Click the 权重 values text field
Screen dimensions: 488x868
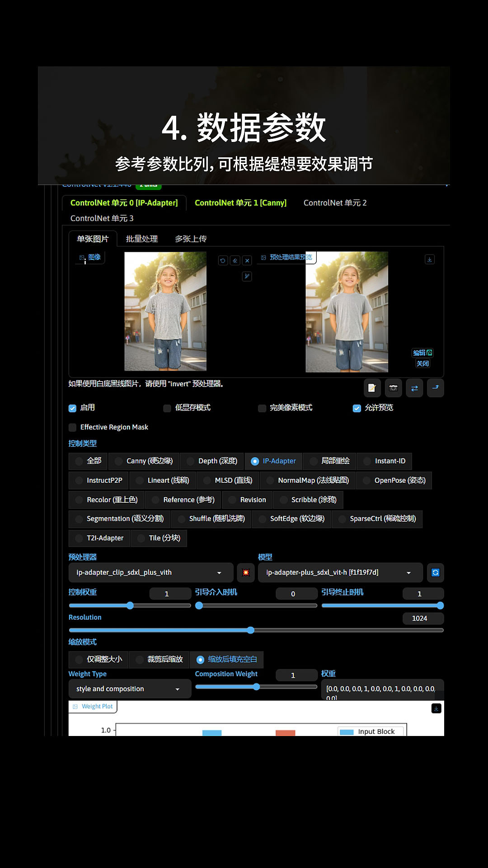(383, 690)
